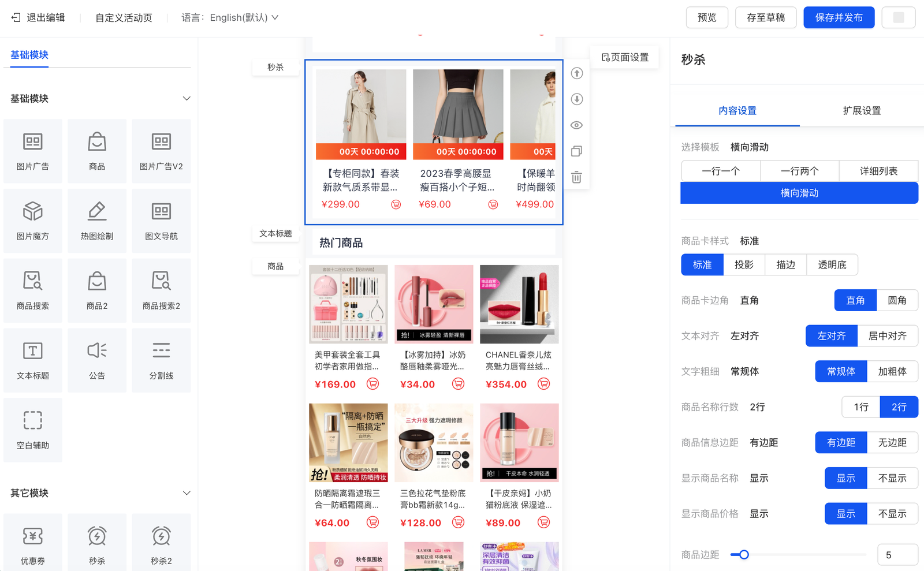
Task: Set product card corners to 圆角
Action: tap(897, 300)
